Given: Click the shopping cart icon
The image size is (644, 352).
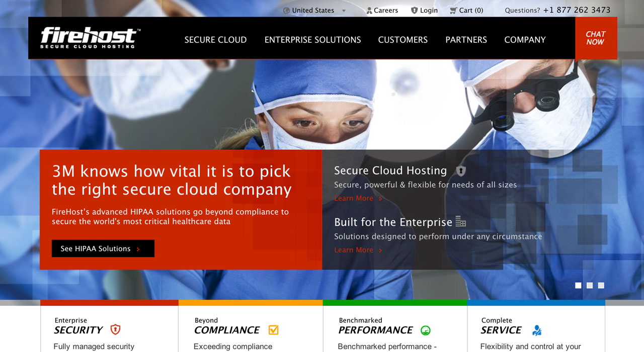Looking at the screenshot, I should pos(453,10).
